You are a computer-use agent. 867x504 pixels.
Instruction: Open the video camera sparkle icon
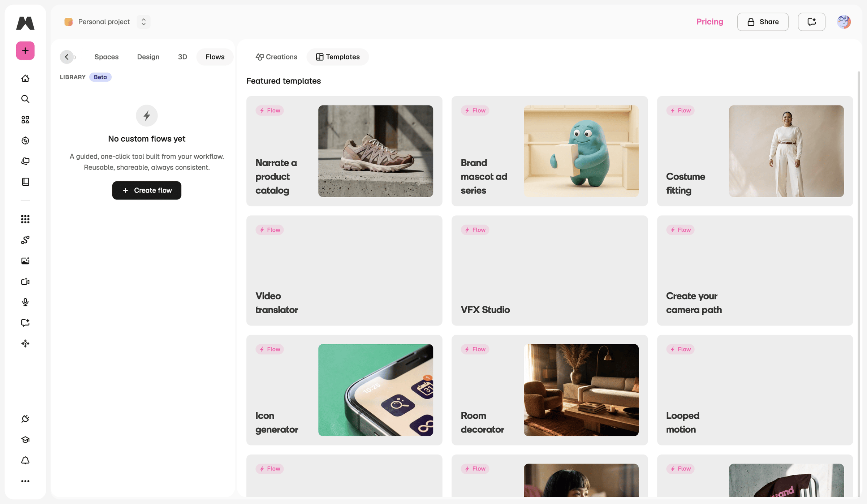[25, 281]
